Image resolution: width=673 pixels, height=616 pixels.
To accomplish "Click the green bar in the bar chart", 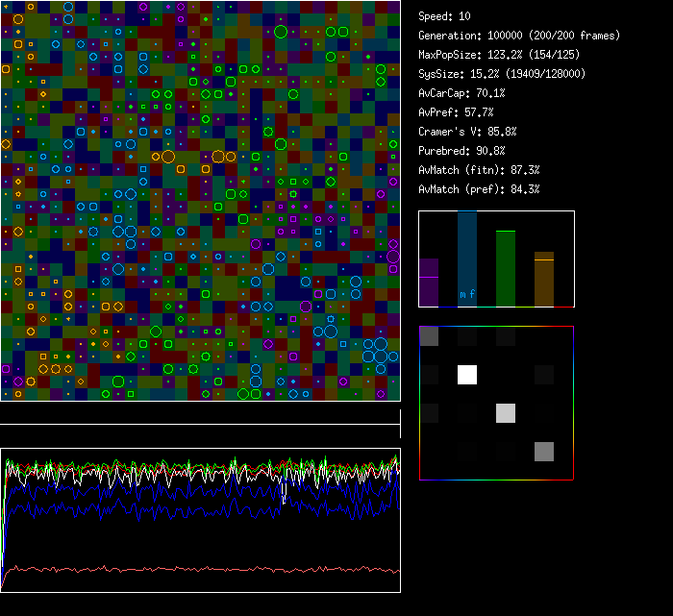I will click(506, 269).
